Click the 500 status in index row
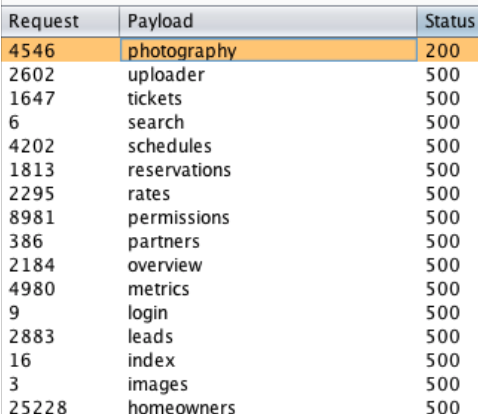The width and height of the screenshot is (478, 414). pyautogui.click(x=443, y=361)
